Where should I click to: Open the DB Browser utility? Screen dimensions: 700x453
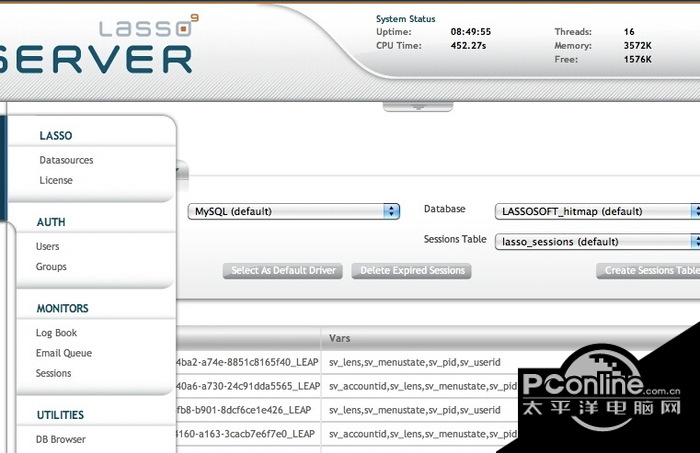coord(61,439)
